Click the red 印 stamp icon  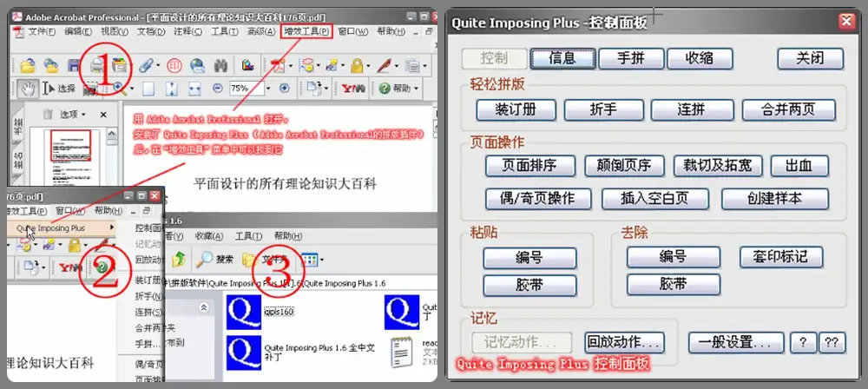(175, 66)
